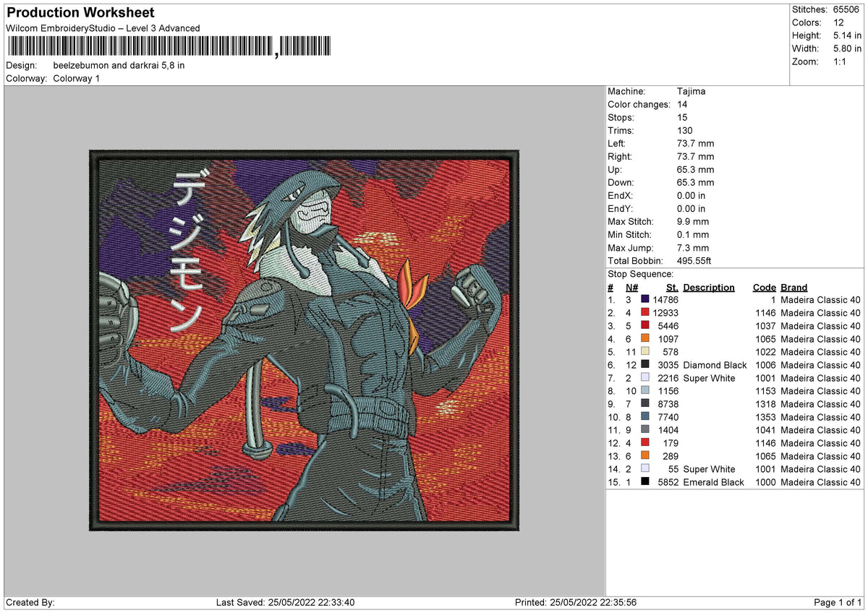
Task: Click the navy swatch in stop row 1
Action: tap(645, 299)
